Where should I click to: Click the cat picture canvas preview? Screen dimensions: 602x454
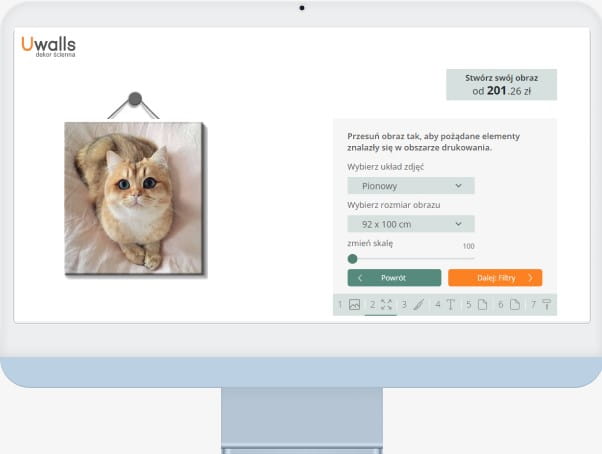point(133,196)
